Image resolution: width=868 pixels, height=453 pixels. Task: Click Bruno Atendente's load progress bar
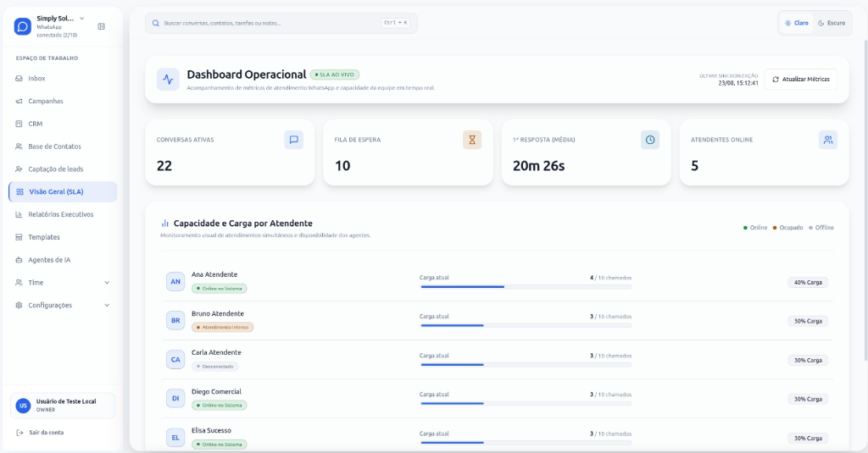click(526, 325)
